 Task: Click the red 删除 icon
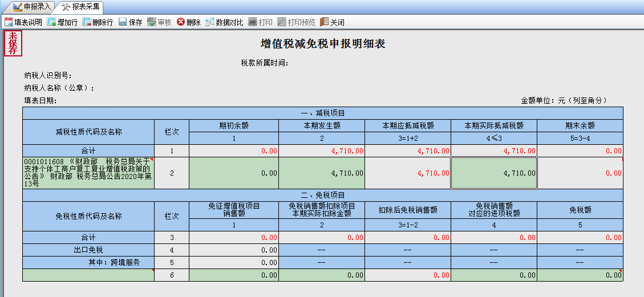(x=189, y=22)
